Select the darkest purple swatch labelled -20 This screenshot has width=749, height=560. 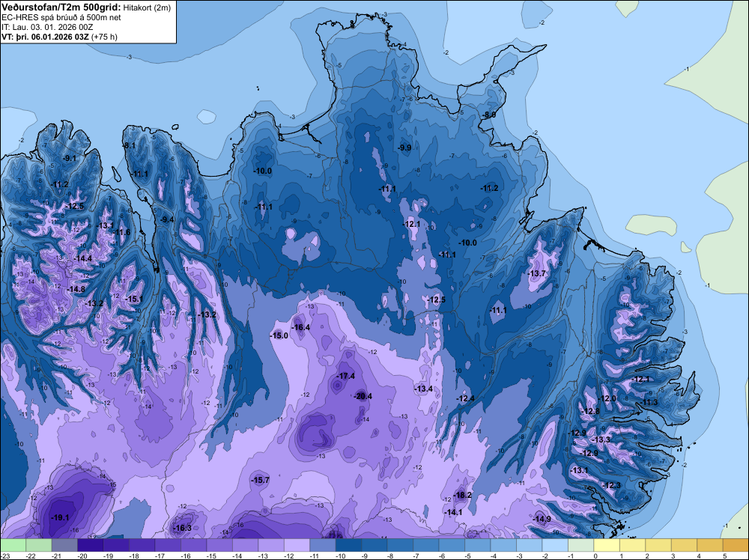tap(91, 545)
